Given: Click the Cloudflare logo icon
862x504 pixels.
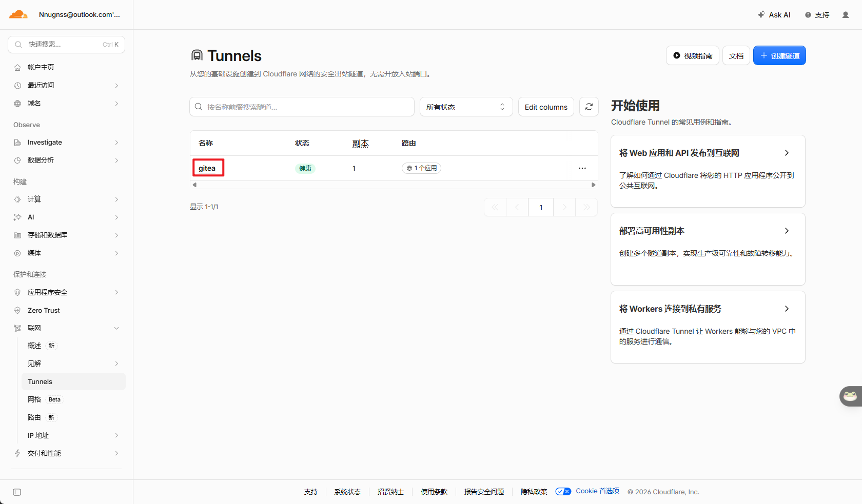Looking at the screenshot, I should coord(18,14).
